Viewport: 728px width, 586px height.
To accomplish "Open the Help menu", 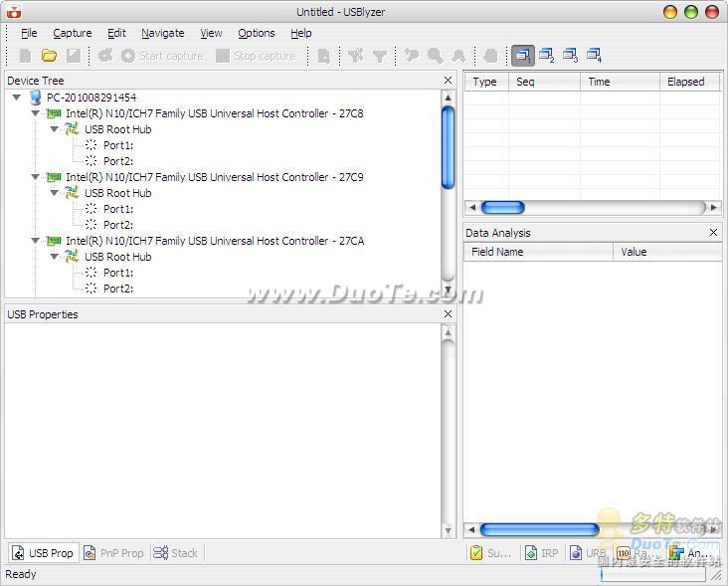I will point(301,33).
